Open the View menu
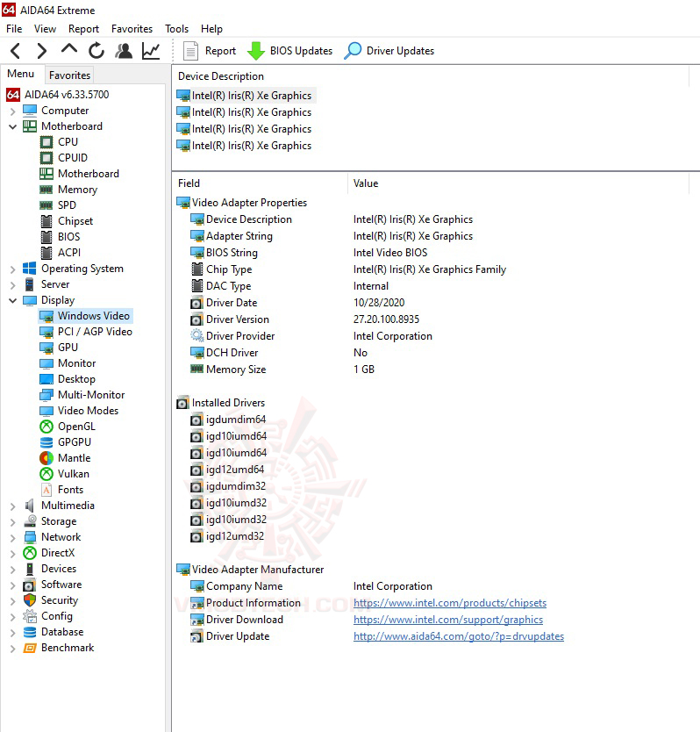The height and width of the screenshot is (732, 700). (45, 29)
